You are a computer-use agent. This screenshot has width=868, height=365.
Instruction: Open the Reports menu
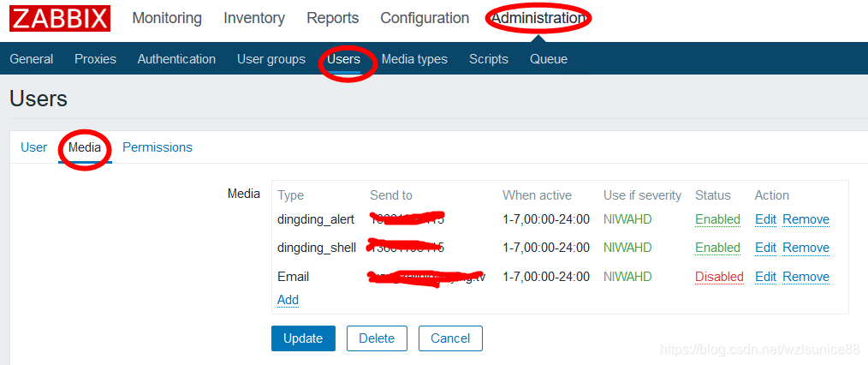coord(333,18)
